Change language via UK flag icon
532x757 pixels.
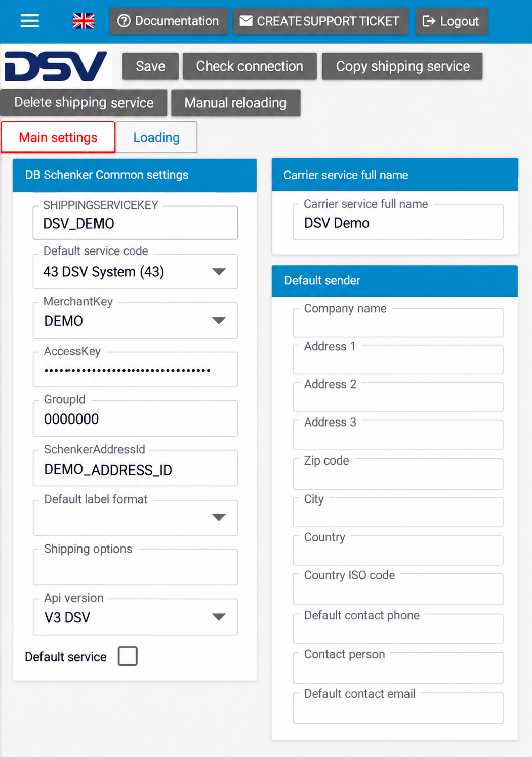(84, 21)
